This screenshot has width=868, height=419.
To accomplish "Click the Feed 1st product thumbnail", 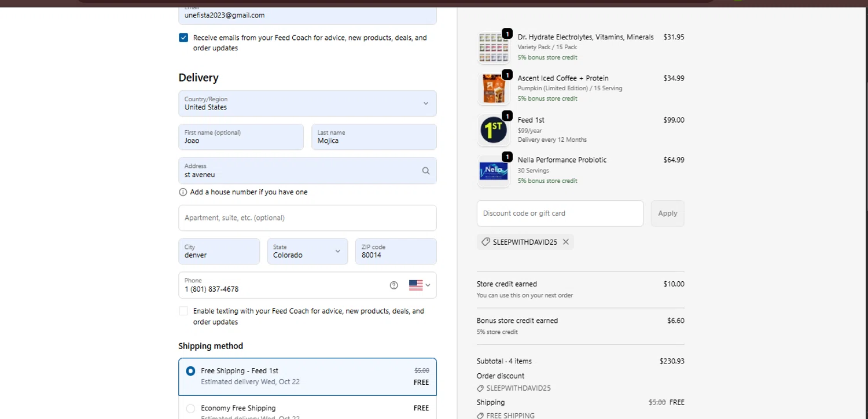I will point(494,130).
